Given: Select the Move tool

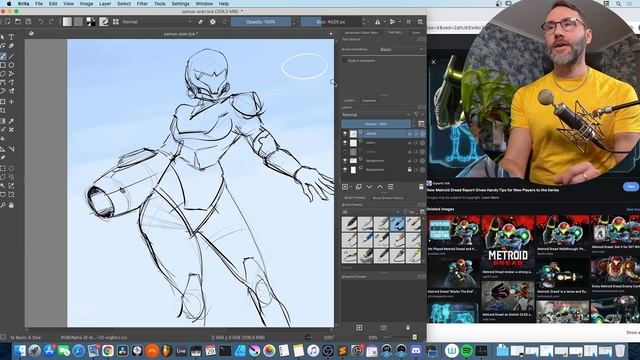Looking at the screenshot, I should pyautogui.click(x=11, y=102).
